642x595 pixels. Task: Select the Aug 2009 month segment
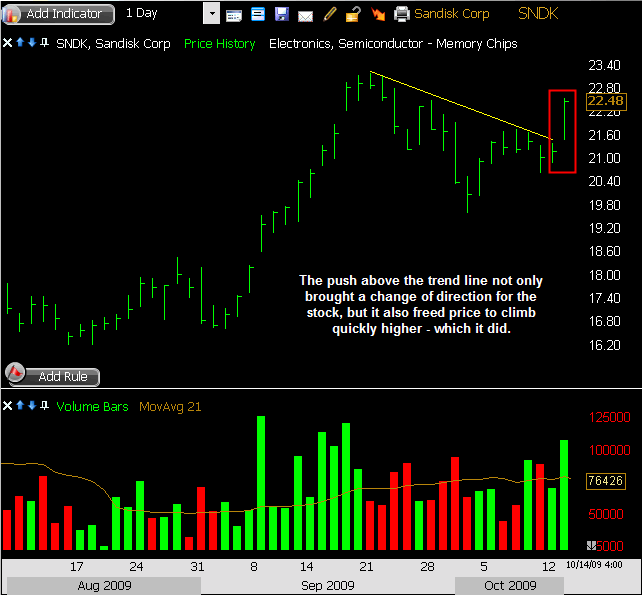tap(104, 586)
